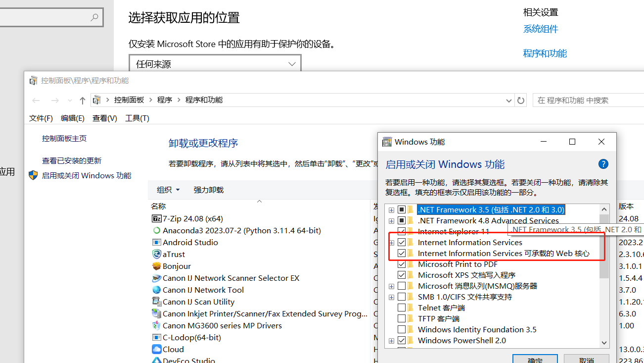Click the Canon Inkjet Extended Survey Program icon
The width and height of the screenshot is (644, 363).
click(156, 313)
